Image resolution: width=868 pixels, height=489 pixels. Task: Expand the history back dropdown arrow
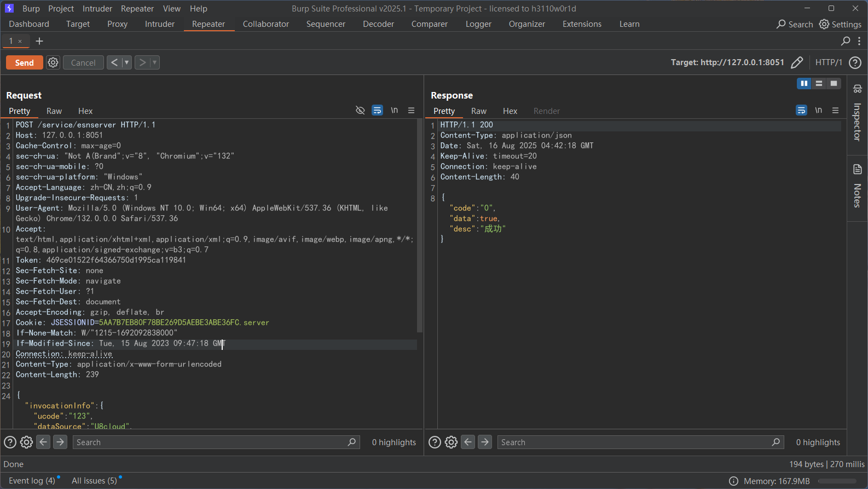pyautogui.click(x=126, y=62)
